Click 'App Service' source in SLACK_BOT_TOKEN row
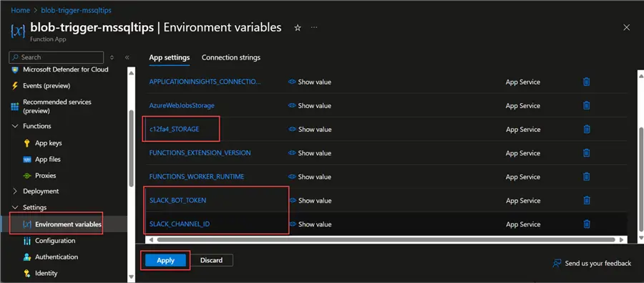The image size is (644, 283). click(523, 201)
